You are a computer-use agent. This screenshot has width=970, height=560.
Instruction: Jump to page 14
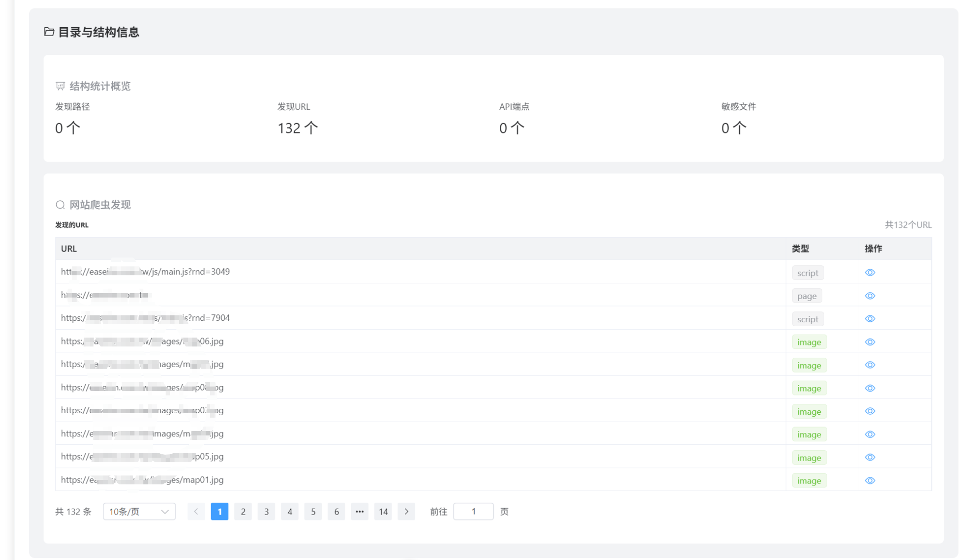pyautogui.click(x=383, y=512)
